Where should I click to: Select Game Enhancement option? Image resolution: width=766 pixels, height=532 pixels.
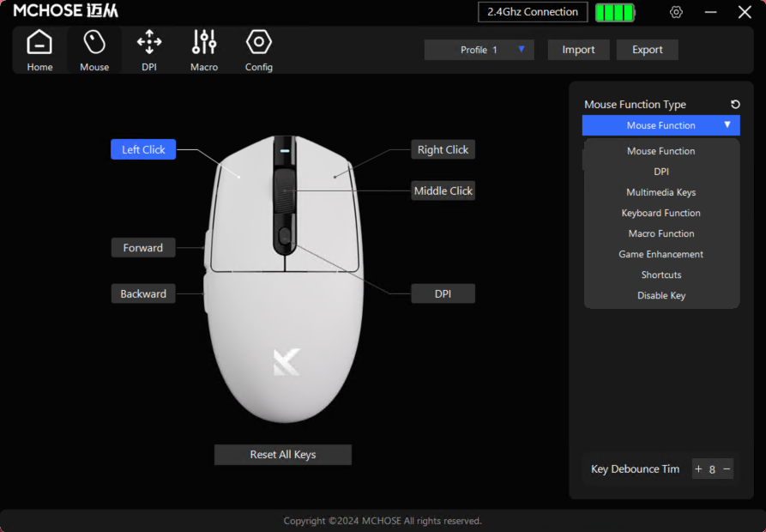[661, 254]
